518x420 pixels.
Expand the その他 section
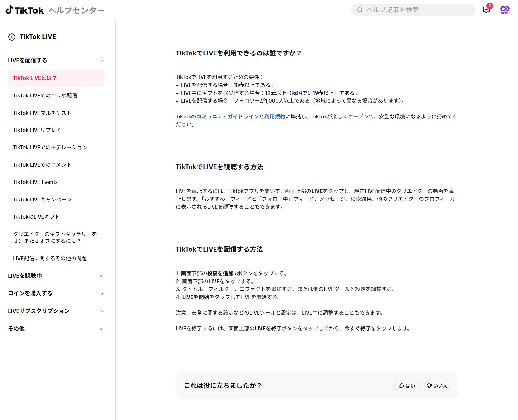[x=56, y=329]
